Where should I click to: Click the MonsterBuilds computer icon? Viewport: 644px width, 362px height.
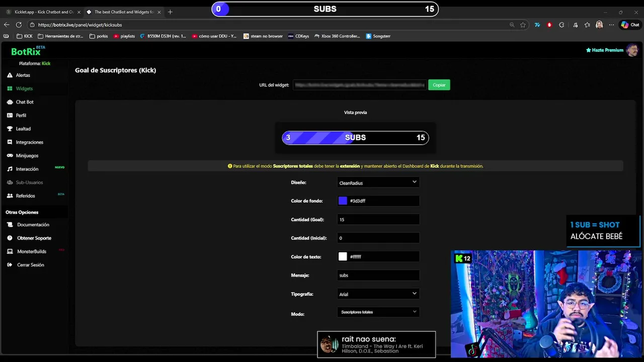(10, 251)
